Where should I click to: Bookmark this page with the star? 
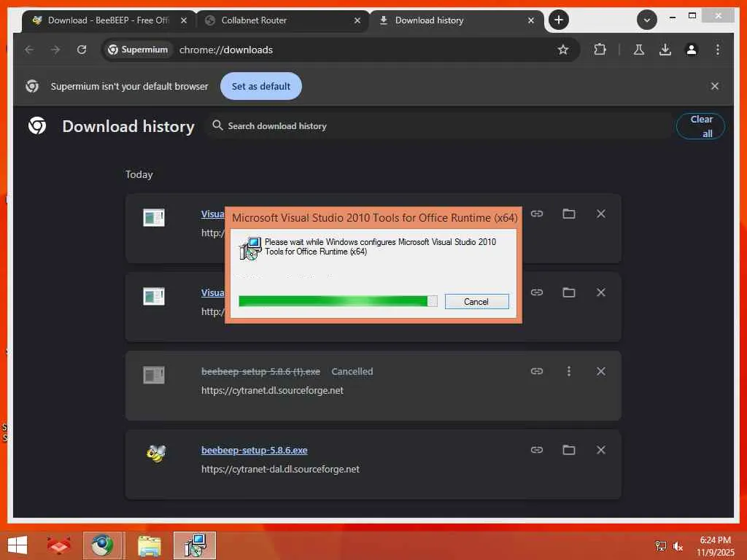coord(563,50)
